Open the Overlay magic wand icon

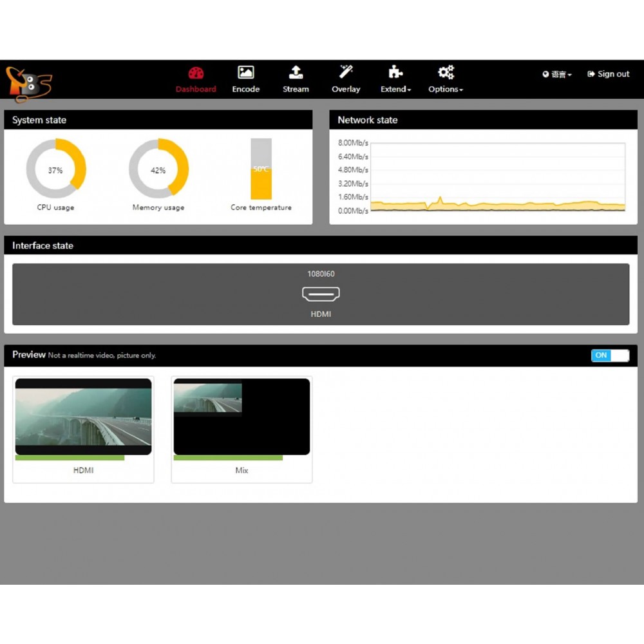346,72
